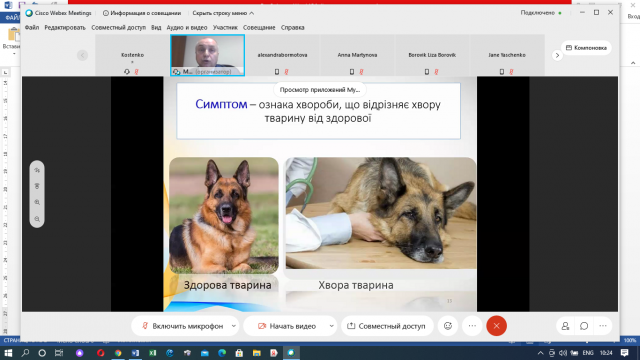Select the alexandrabormotova participant tile
This screenshot has height=360, width=640.
(282, 55)
